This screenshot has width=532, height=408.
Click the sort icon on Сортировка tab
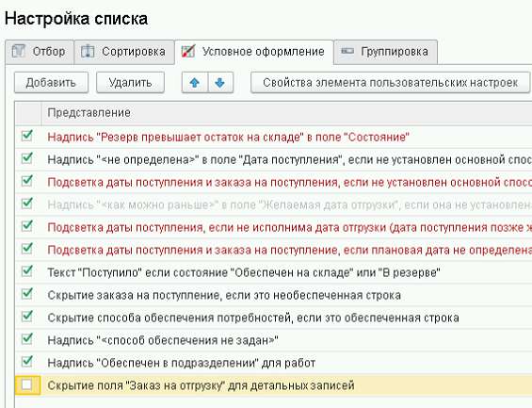pyautogui.click(x=88, y=51)
